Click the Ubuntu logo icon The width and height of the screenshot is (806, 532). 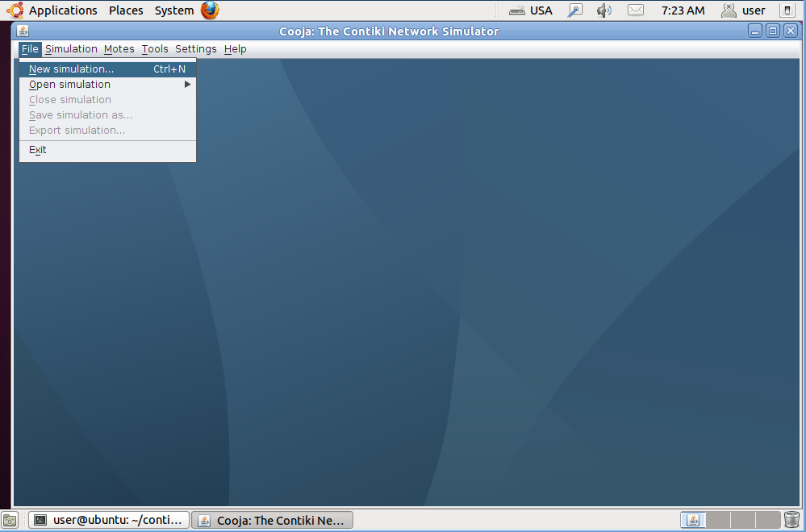(x=15, y=10)
